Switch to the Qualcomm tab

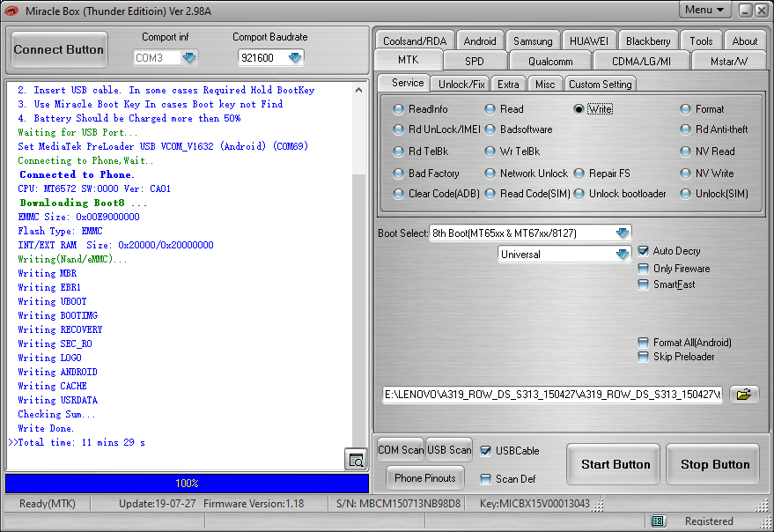pyautogui.click(x=550, y=62)
